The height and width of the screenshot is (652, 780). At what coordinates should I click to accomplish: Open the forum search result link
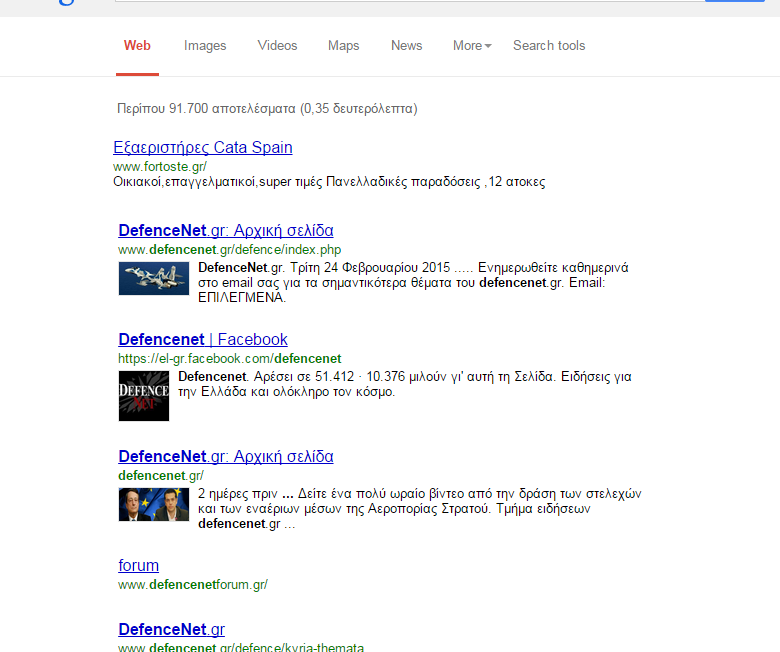[x=139, y=566]
